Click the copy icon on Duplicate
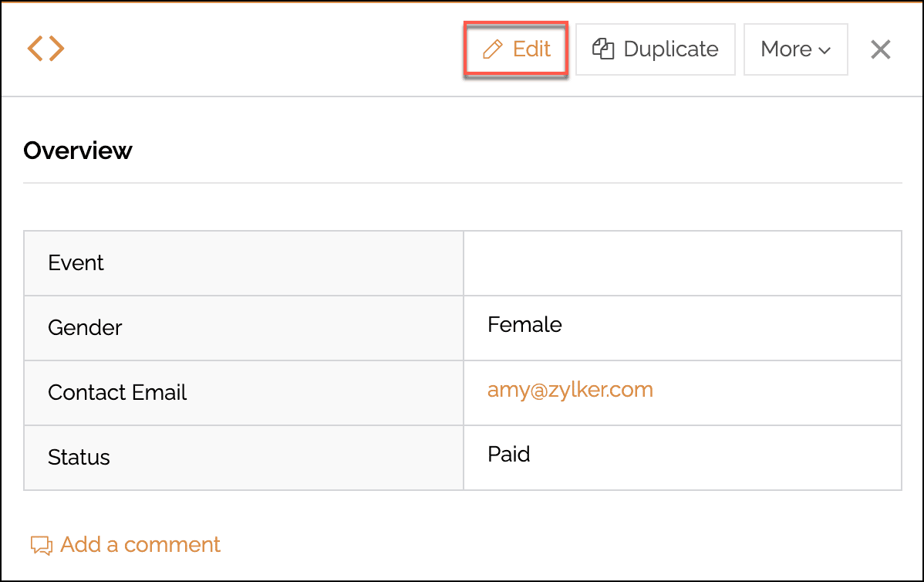The height and width of the screenshot is (582, 924). click(x=602, y=49)
